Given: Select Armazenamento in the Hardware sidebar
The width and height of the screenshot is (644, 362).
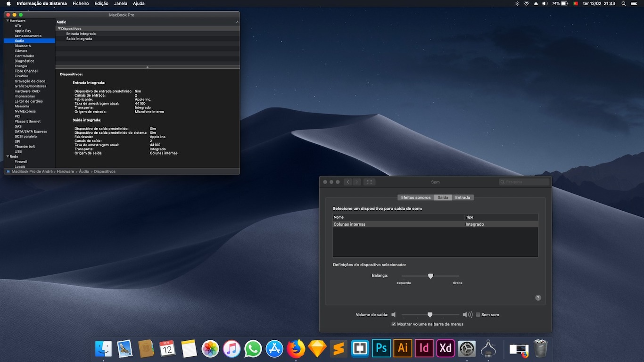Looking at the screenshot, I should pos(28,36).
